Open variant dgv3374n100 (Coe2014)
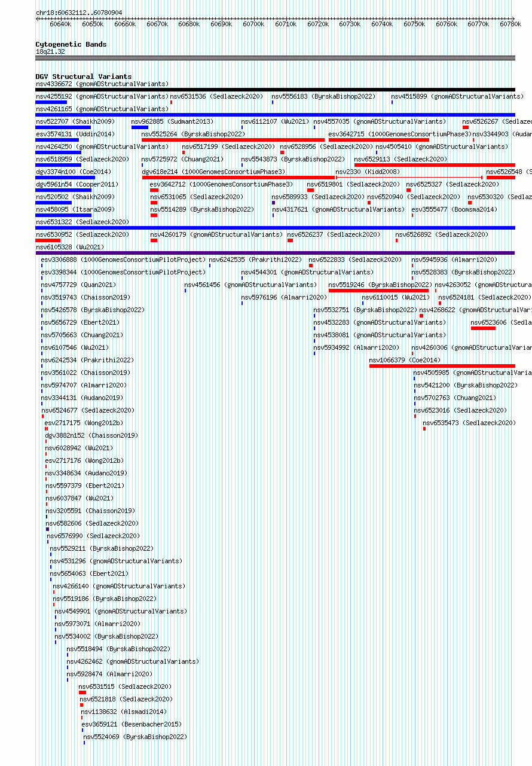 click(x=73, y=172)
